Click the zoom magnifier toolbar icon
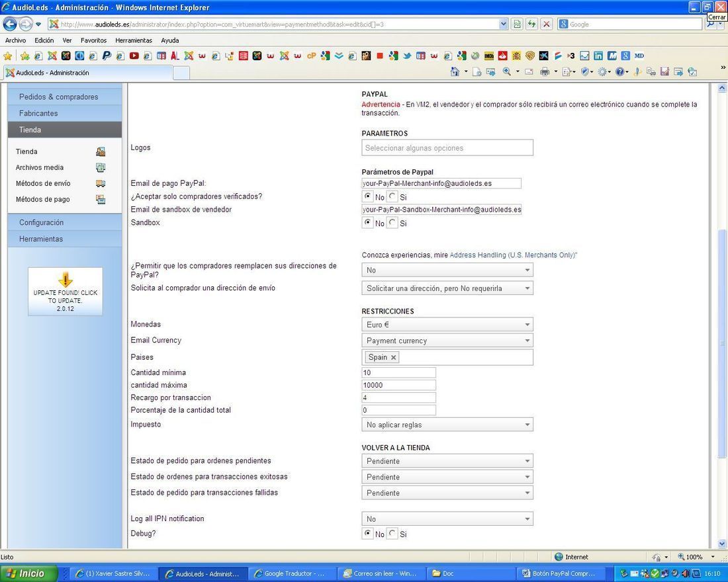 (507, 71)
